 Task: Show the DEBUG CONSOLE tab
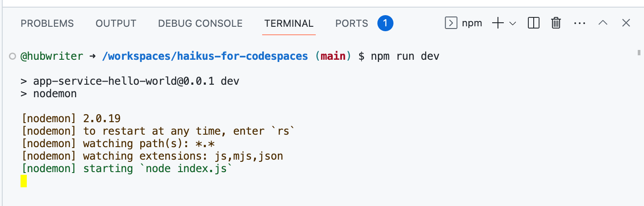200,23
